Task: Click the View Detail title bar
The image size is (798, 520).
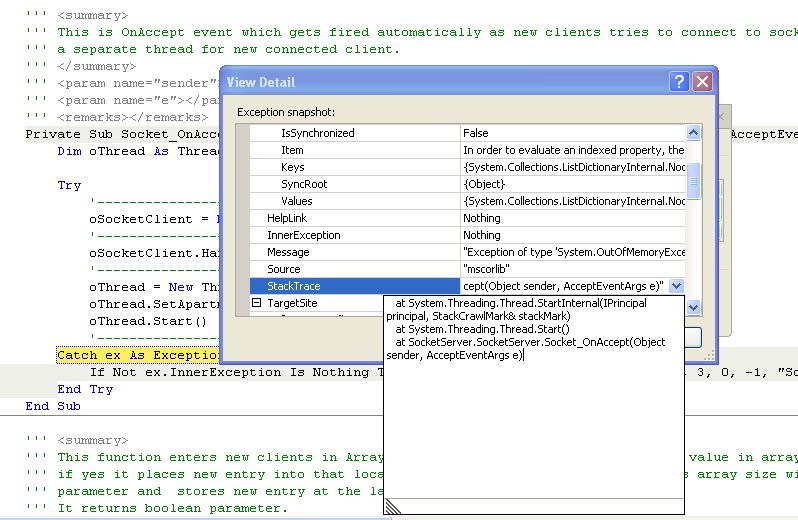Action: [x=445, y=82]
